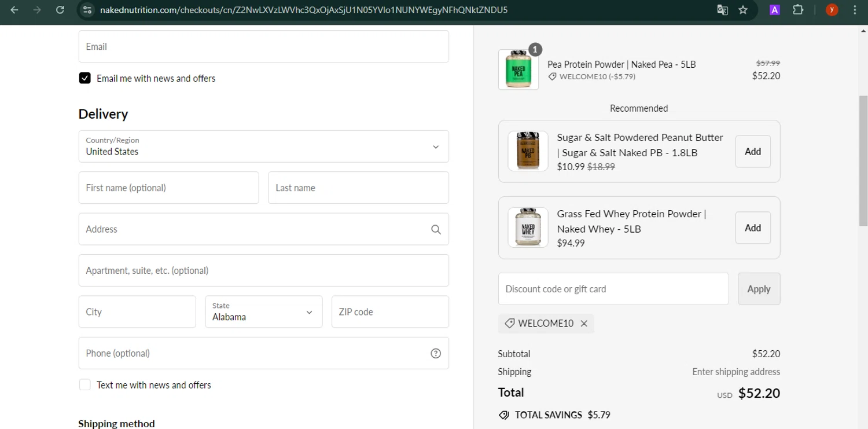Viewport: 868px width, 429px height.
Task: Bookmark this page with the star icon
Action: pos(743,10)
